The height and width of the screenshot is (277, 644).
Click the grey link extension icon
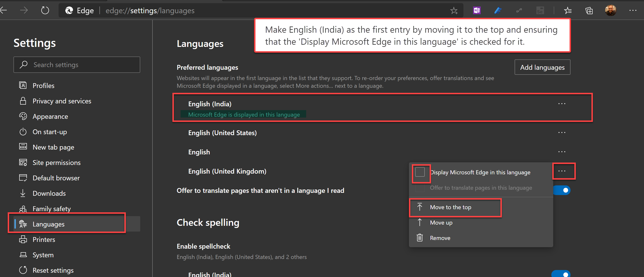point(519,10)
